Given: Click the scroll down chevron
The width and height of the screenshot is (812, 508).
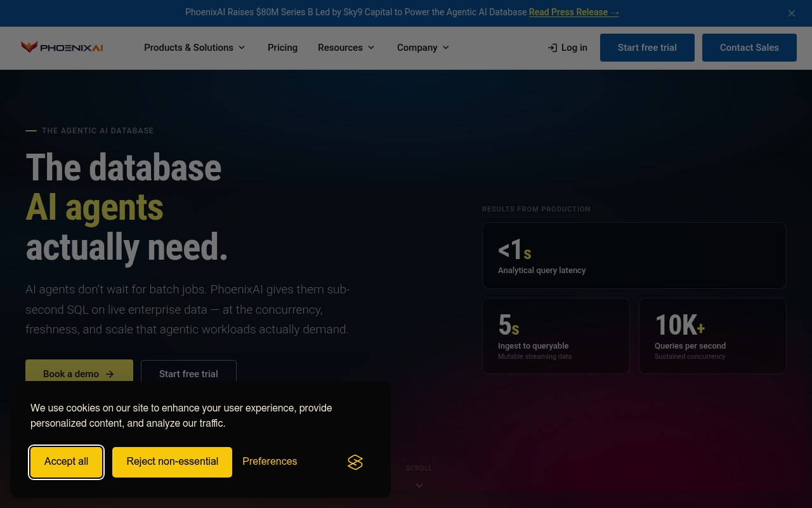Looking at the screenshot, I should (419, 486).
